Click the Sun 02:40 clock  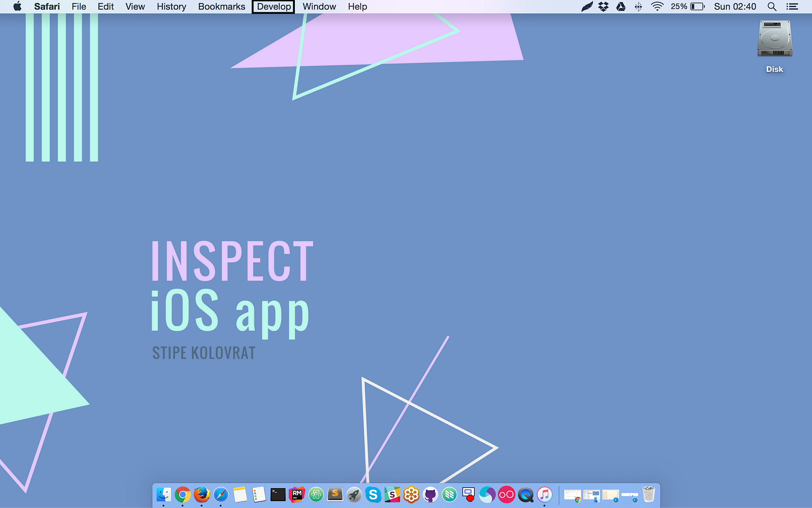pyautogui.click(x=735, y=7)
